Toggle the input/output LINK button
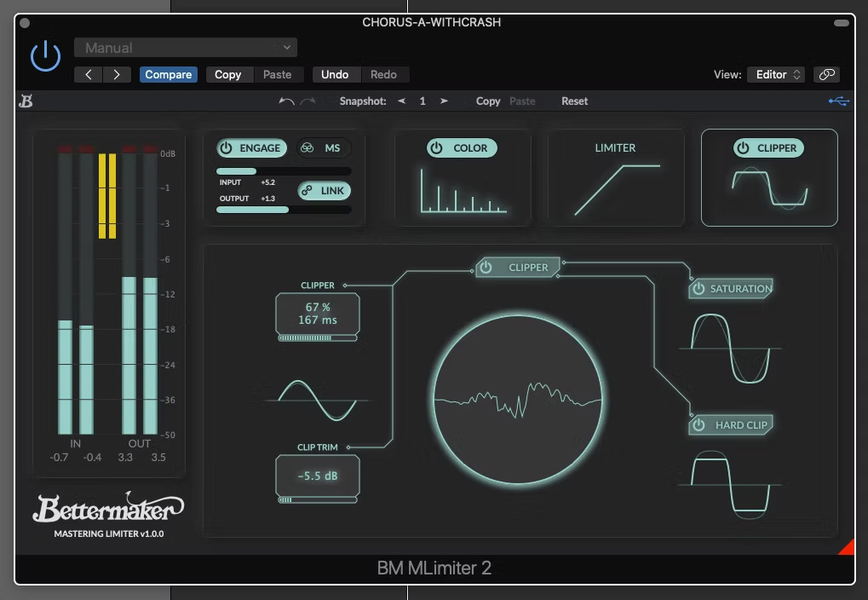 325,191
